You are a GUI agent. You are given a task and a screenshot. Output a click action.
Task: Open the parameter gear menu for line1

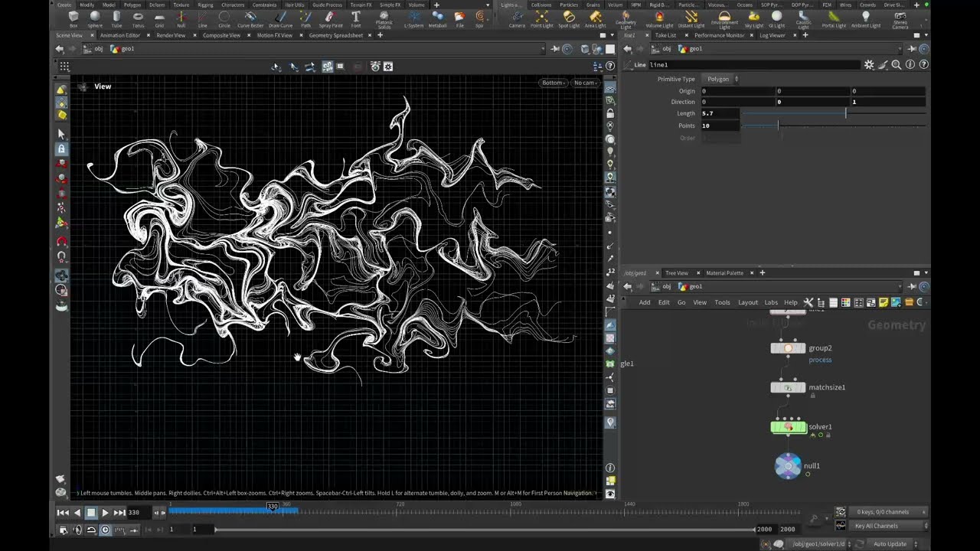coord(869,65)
